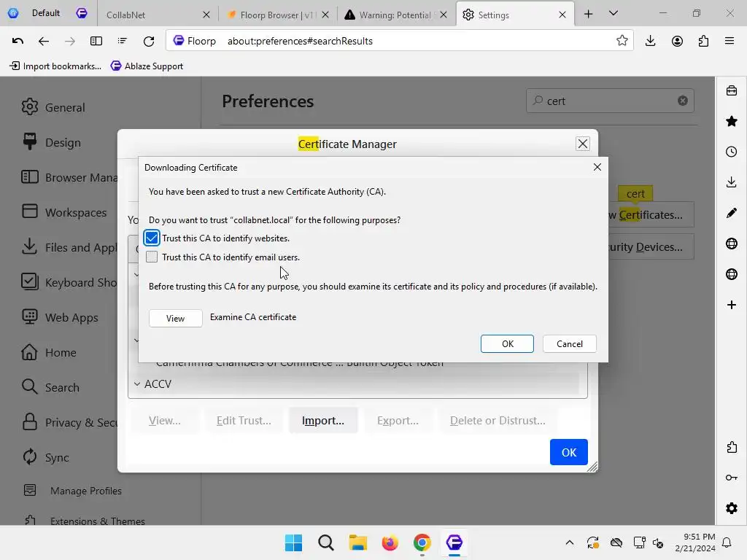Open the notifications bell in taskbar
747x560 pixels.
pos(727,542)
